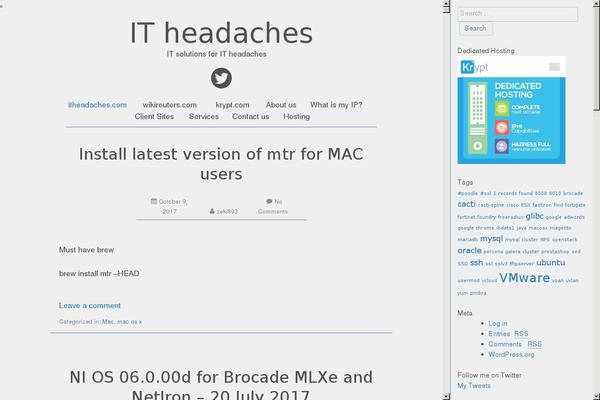The width and height of the screenshot is (600, 400).
Task: Click the Krypt logo in the ad
Action: click(474, 67)
